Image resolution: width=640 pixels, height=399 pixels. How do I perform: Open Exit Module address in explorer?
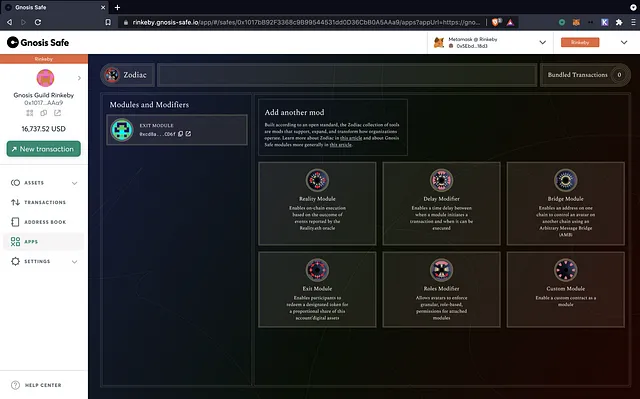pyautogui.click(x=188, y=134)
